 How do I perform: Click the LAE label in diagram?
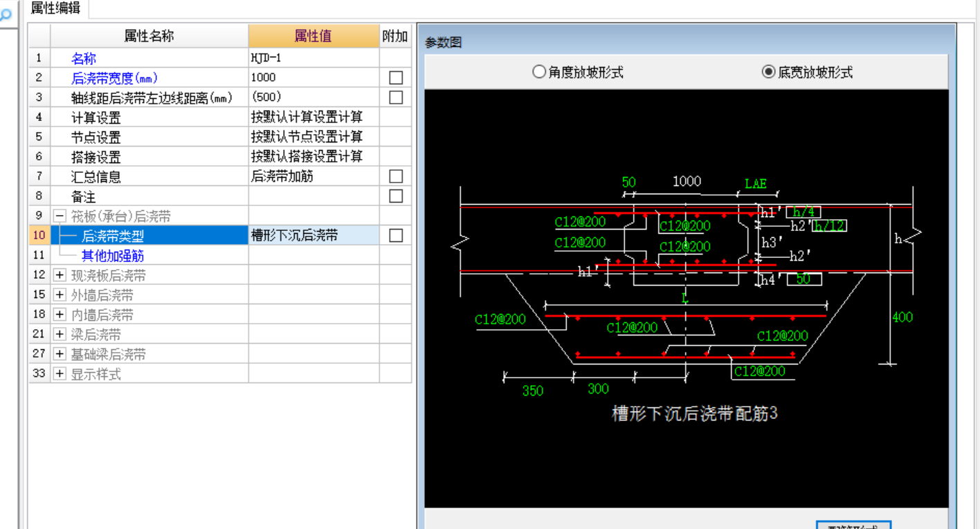[x=756, y=184]
